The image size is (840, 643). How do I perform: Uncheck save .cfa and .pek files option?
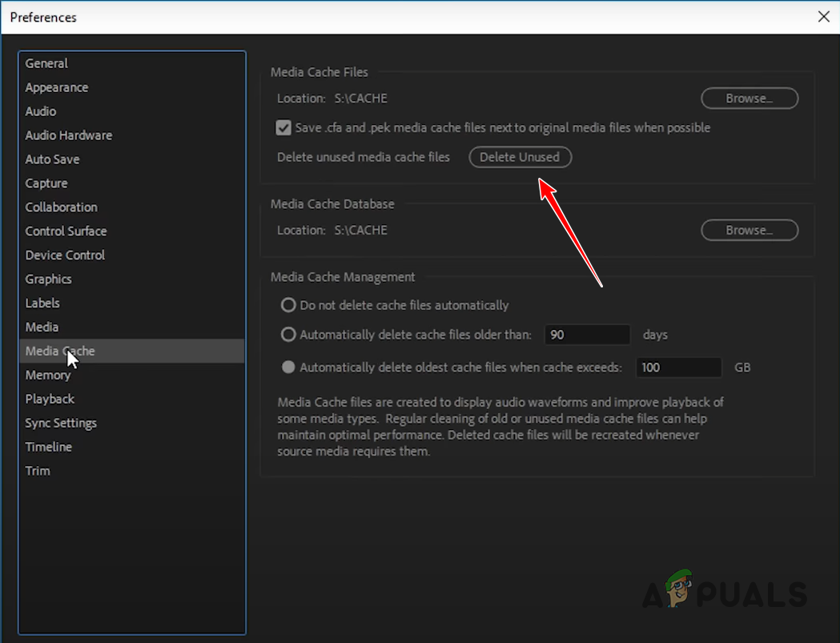[x=283, y=127]
